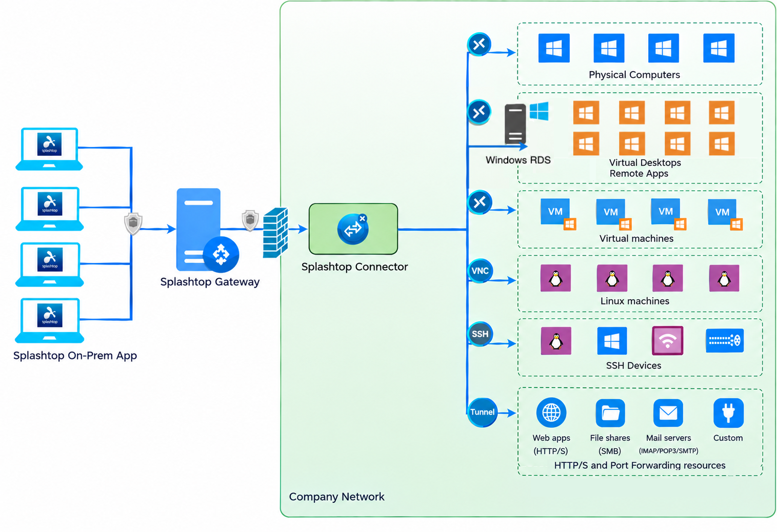Click the "Splashtop On-Prem App" label
The image size is (777, 532).
click(75, 356)
